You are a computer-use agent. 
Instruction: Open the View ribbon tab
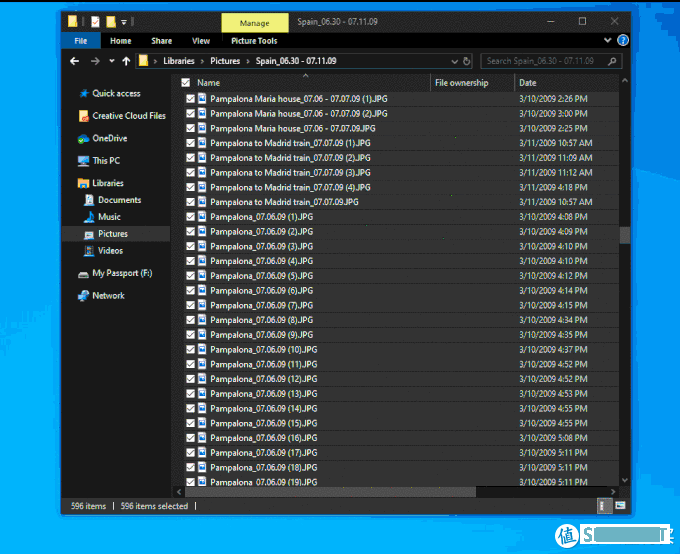click(x=201, y=41)
